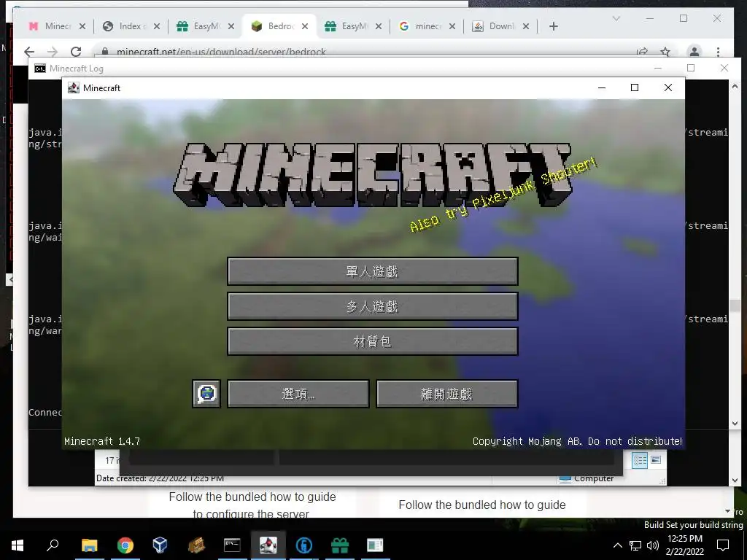Click the Date created text in Explorer
Viewport: 747px width, 560px height.
point(160,478)
